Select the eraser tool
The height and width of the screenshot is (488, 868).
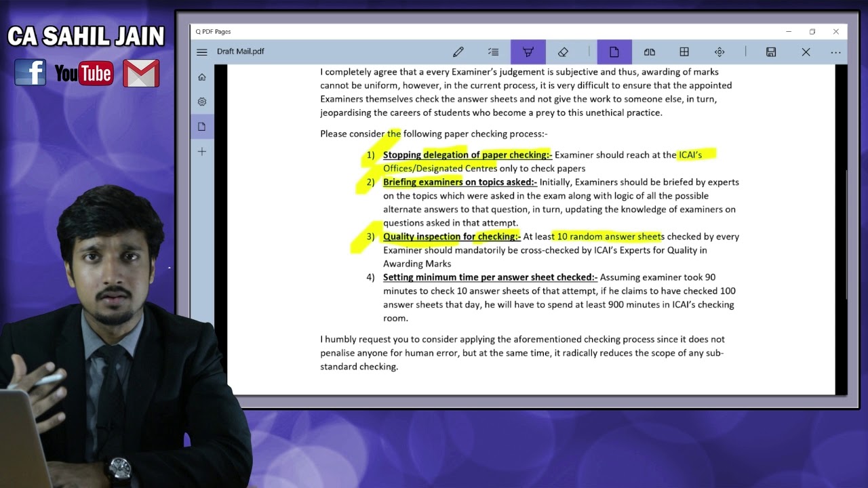[x=563, y=52]
